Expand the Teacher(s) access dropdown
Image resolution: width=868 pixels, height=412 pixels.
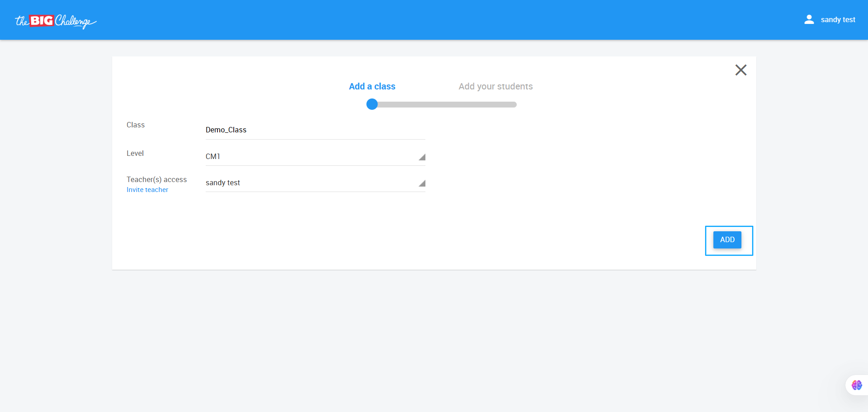pyautogui.click(x=315, y=183)
